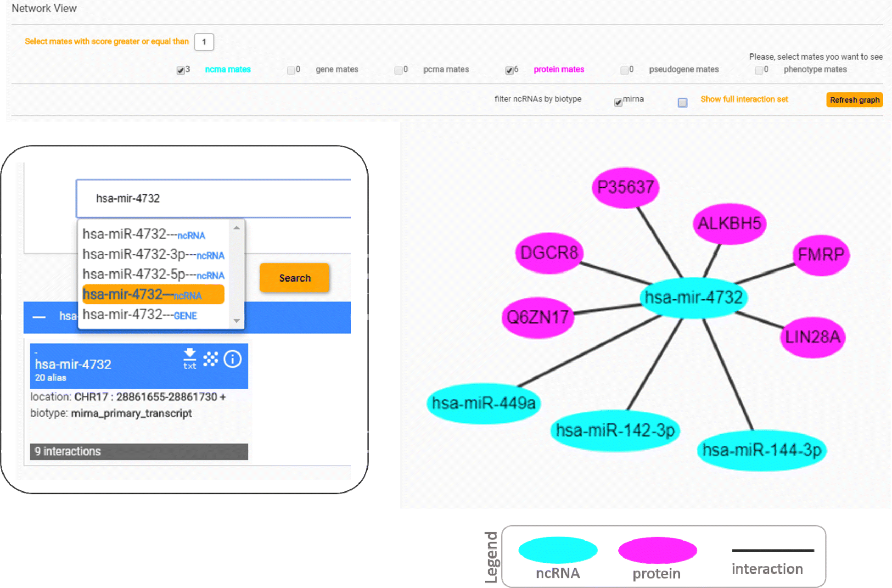This screenshot has width=892, height=588.
Task: Select the hsa-miR-449a ncRNA node
Action: (483, 403)
